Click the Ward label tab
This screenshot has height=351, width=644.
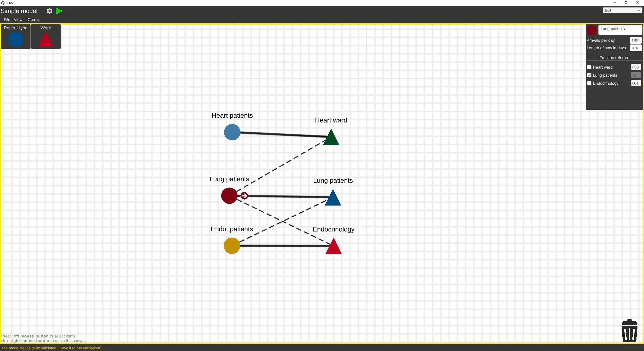(46, 27)
